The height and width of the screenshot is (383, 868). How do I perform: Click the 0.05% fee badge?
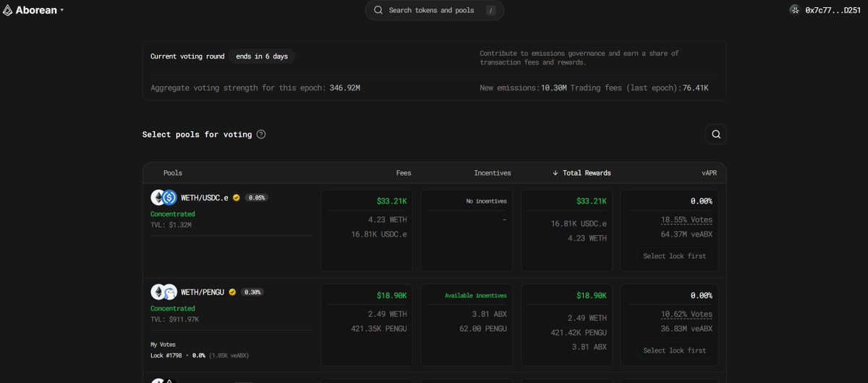tap(256, 198)
